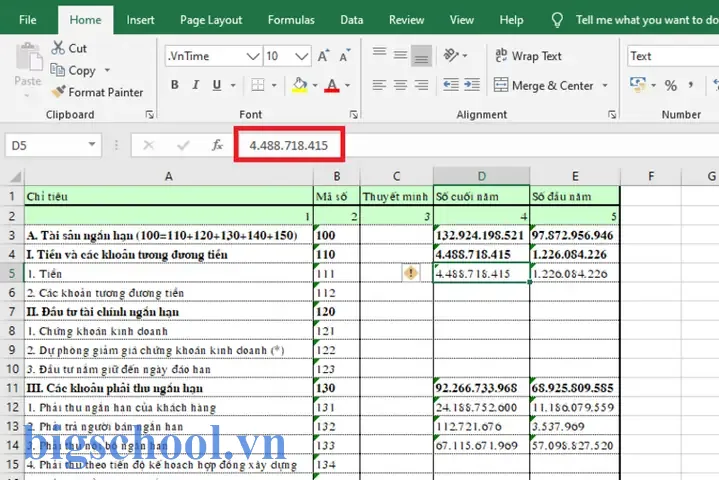
Task: Select Middle Align icon
Action: 400,55
